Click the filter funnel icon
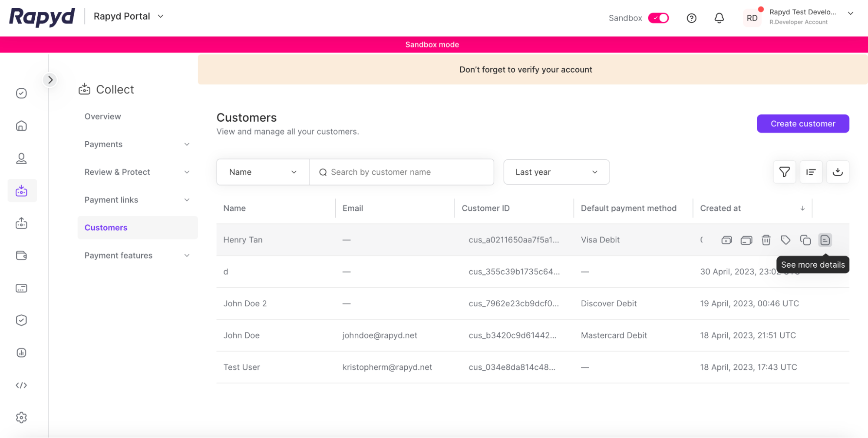The height and width of the screenshot is (438, 868). click(784, 172)
